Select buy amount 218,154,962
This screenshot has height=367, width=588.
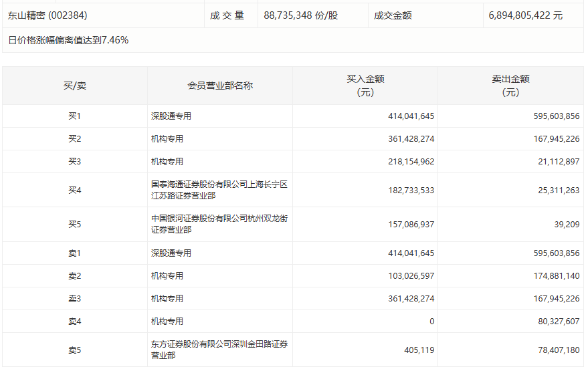pyautogui.click(x=411, y=162)
